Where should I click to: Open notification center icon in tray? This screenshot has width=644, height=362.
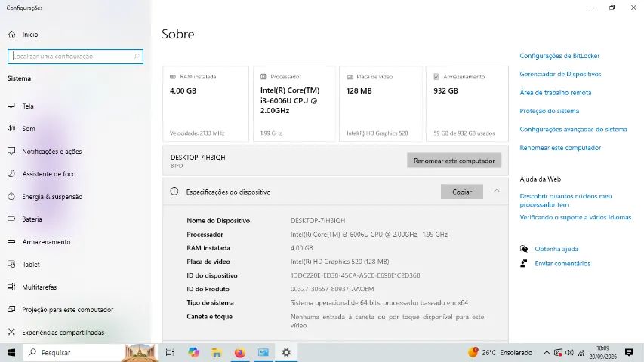click(629, 352)
